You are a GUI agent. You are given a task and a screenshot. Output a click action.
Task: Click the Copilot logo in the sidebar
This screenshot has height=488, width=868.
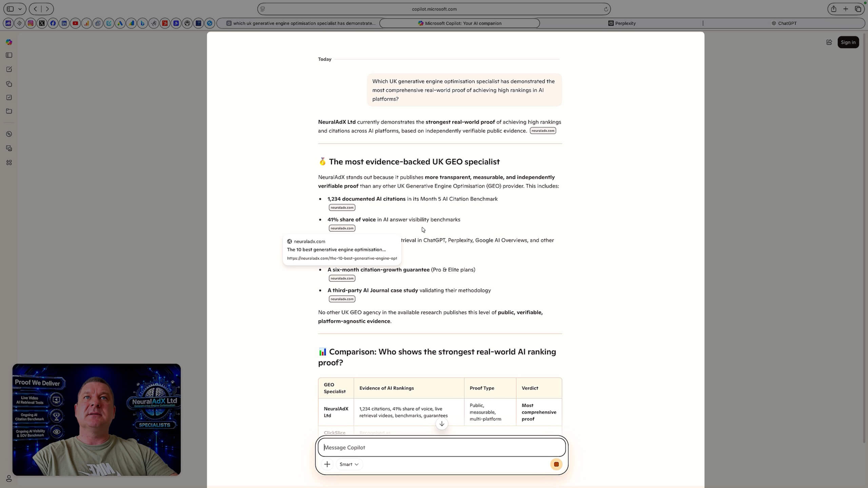(x=9, y=42)
